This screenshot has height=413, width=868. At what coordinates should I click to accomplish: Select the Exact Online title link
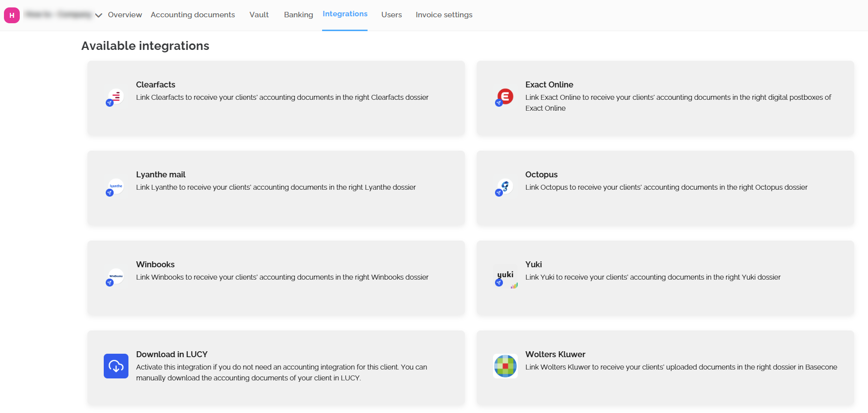click(x=549, y=84)
